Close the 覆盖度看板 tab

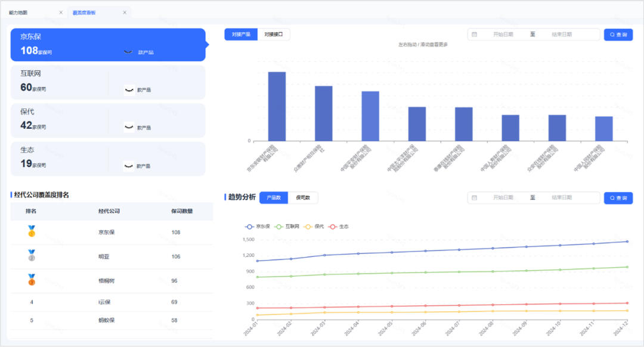coord(125,13)
